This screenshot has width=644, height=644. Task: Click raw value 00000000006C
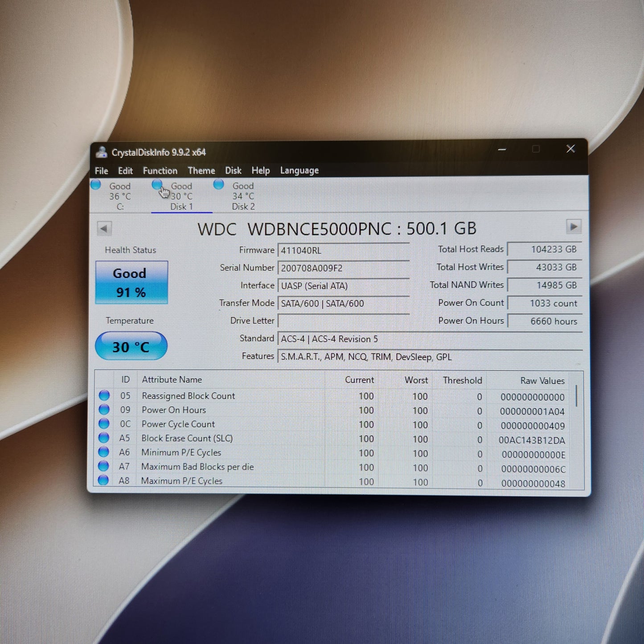click(533, 469)
